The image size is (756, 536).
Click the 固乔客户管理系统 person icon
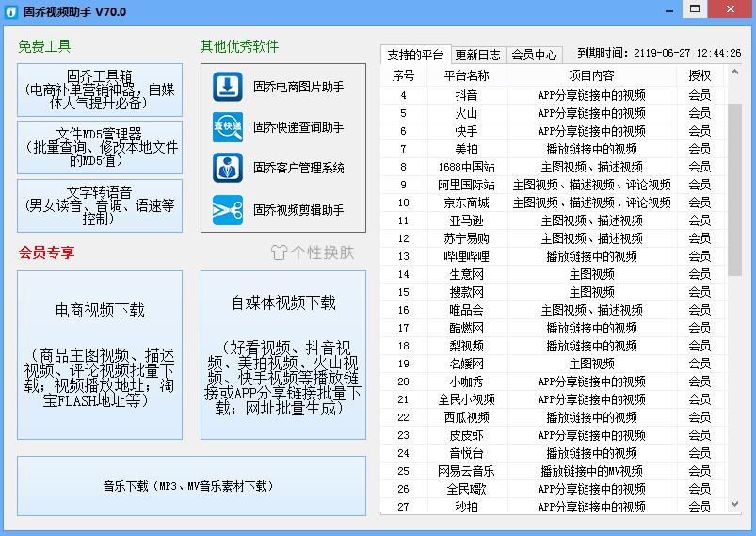pyautogui.click(x=228, y=168)
